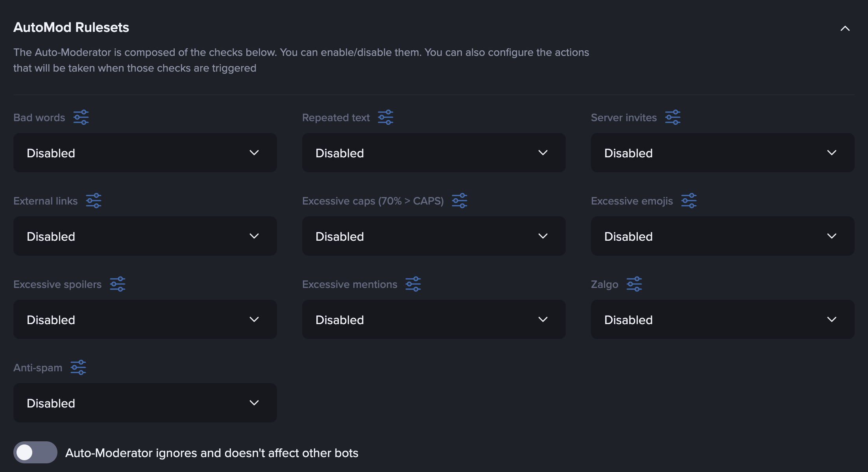Open Bad words action dropdown
Image resolution: width=868 pixels, height=472 pixels.
coord(145,153)
